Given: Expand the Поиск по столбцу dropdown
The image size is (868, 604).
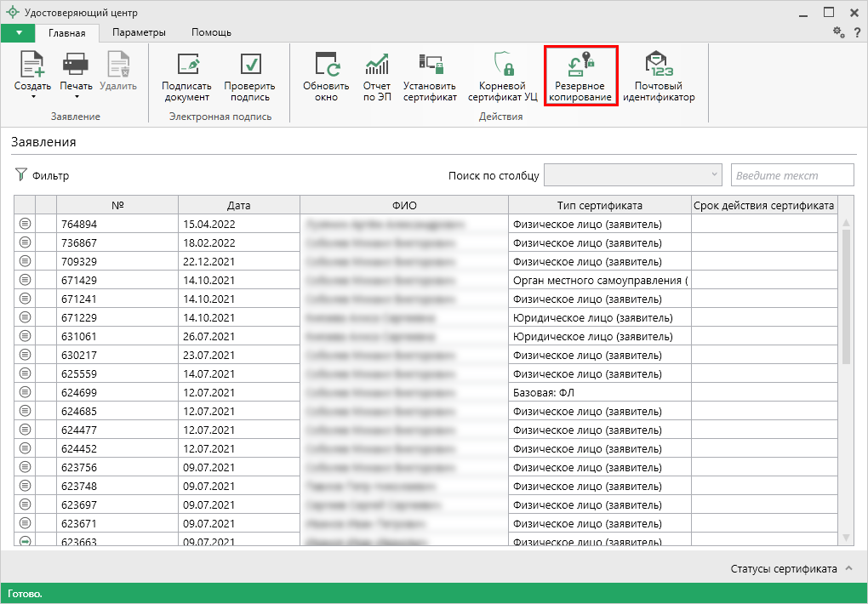Looking at the screenshot, I should click(x=713, y=175).
